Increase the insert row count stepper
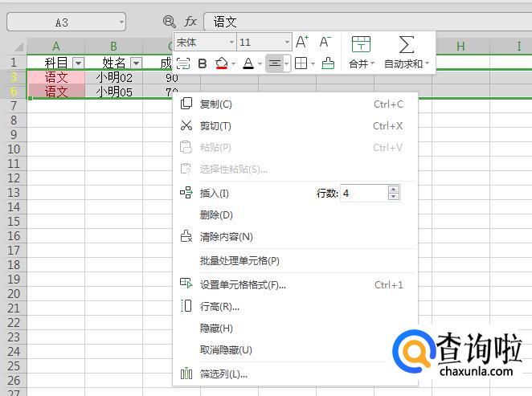This screenshot has width=532, height=396. pyautogui.click(x=393, y=190)
